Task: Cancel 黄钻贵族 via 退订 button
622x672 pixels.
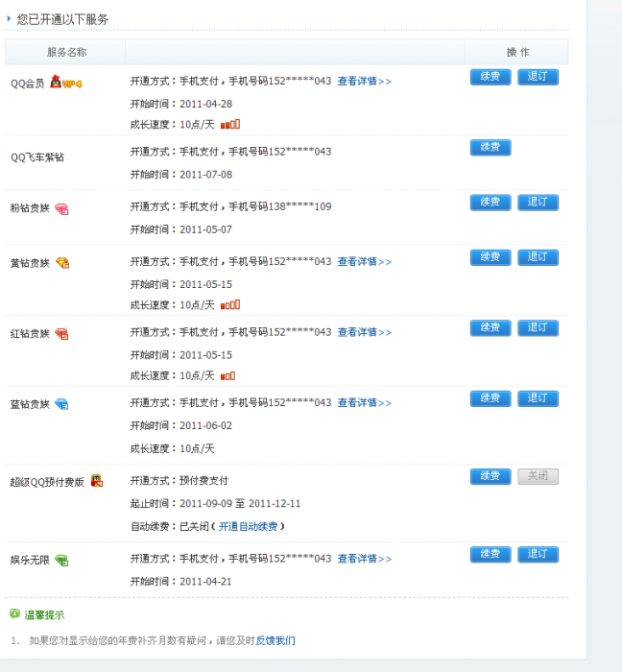Action: click(538, 257)
